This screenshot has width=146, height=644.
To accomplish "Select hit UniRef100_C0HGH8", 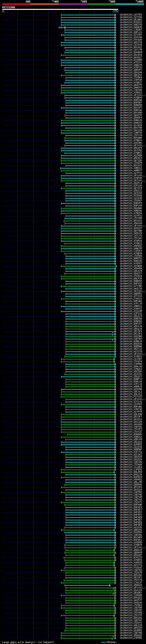I will coord(131,595).
